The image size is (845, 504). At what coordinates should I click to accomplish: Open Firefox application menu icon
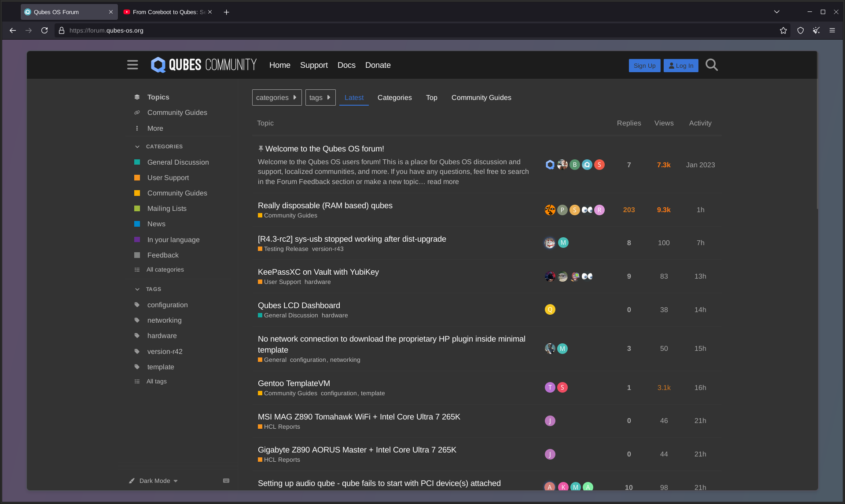pyautogui.click(x=832, y=30)
